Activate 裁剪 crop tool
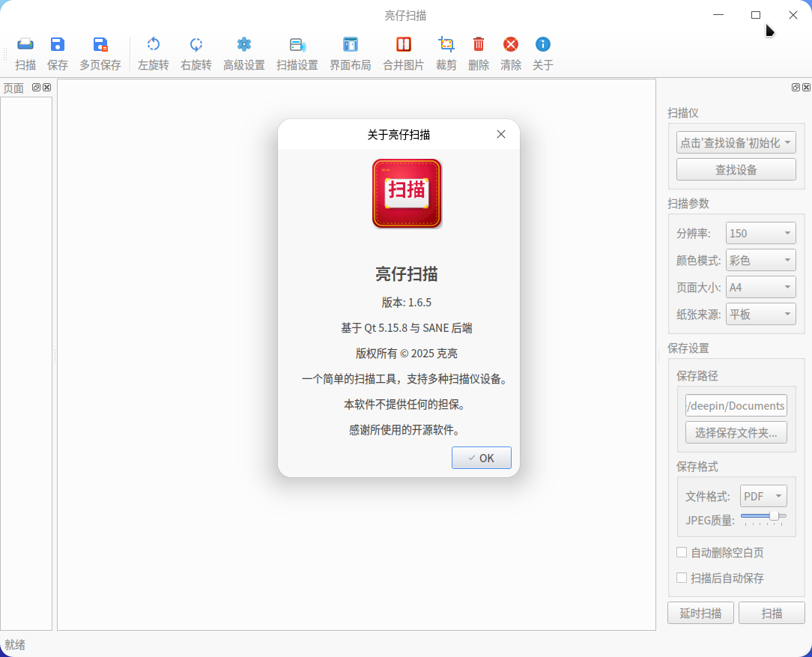Screen dimensions: 812x657 tap(446, 53)
